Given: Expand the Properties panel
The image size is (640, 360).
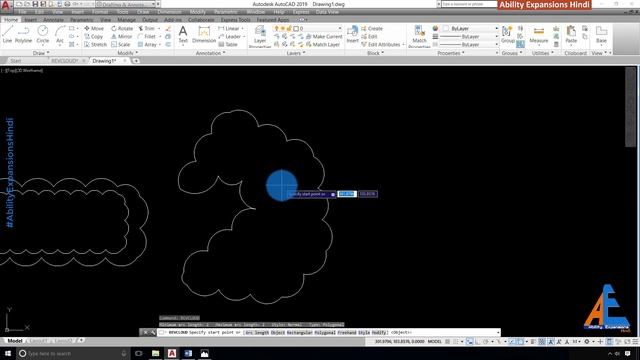Looking at the screenshot, I should click(x=451, y=53).
